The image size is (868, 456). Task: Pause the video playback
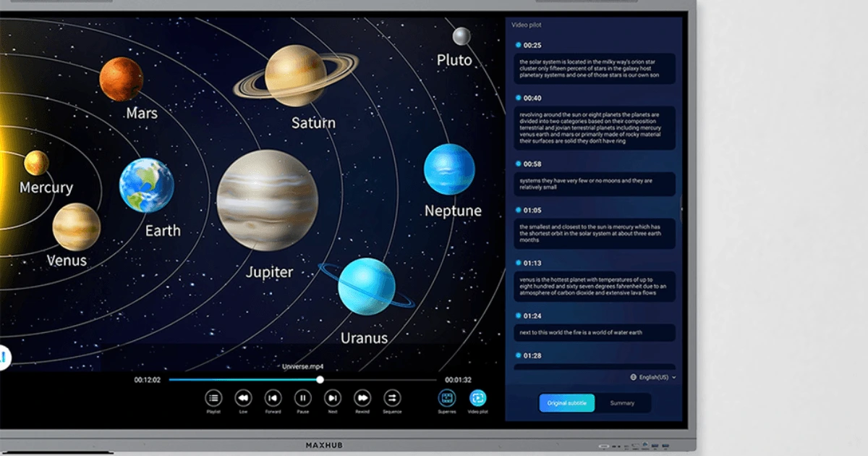click(303, 398)
